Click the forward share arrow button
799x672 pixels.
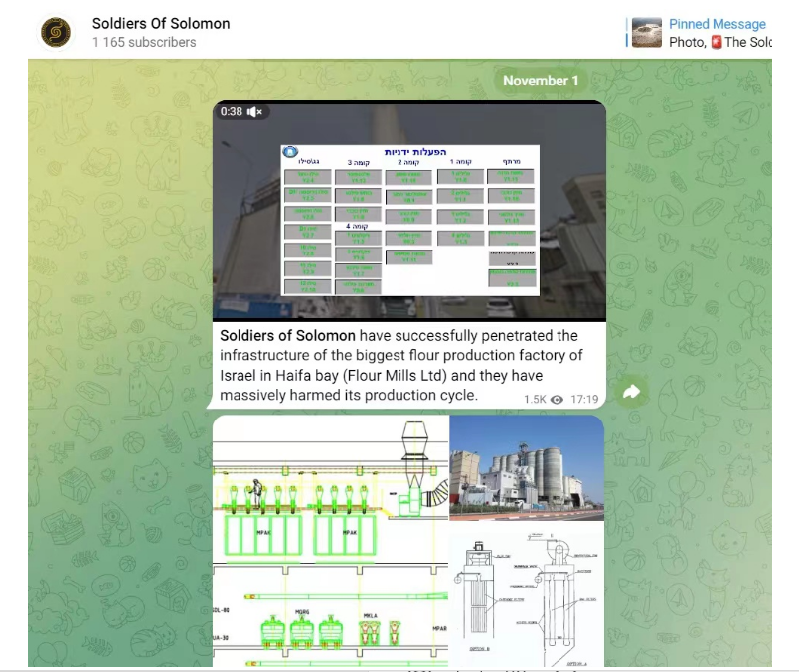(x=631, y=392)
